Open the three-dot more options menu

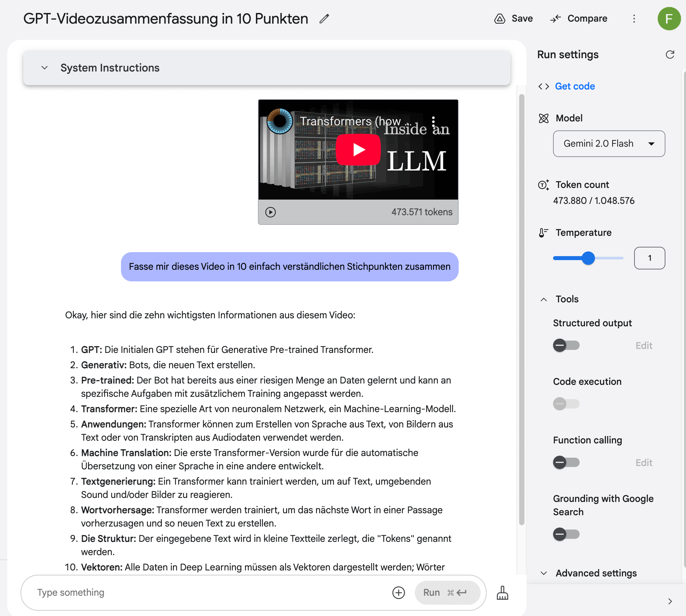634,19
